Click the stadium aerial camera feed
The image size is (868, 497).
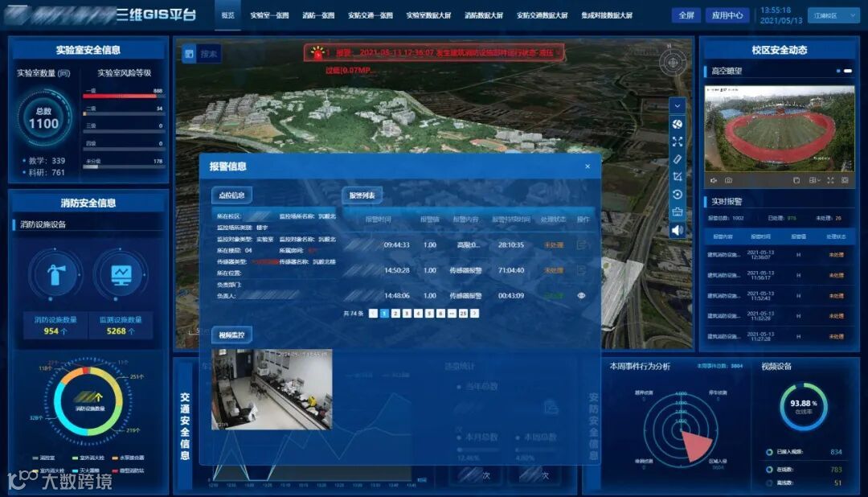pyautogui.click(x=779, y=129)
